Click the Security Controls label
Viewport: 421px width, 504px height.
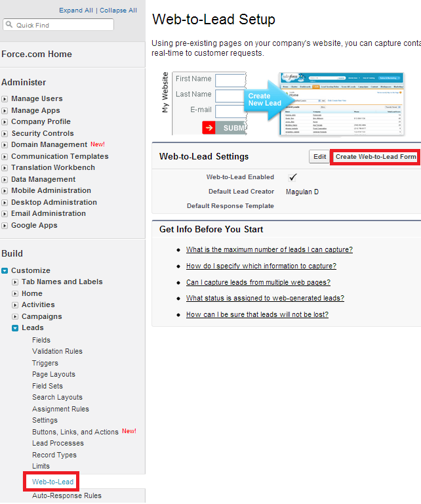[43, 133]
